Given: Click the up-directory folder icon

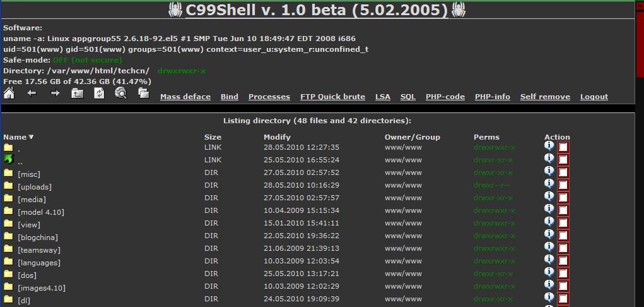Looking at the screenshot, I should [x=77, y=93].
